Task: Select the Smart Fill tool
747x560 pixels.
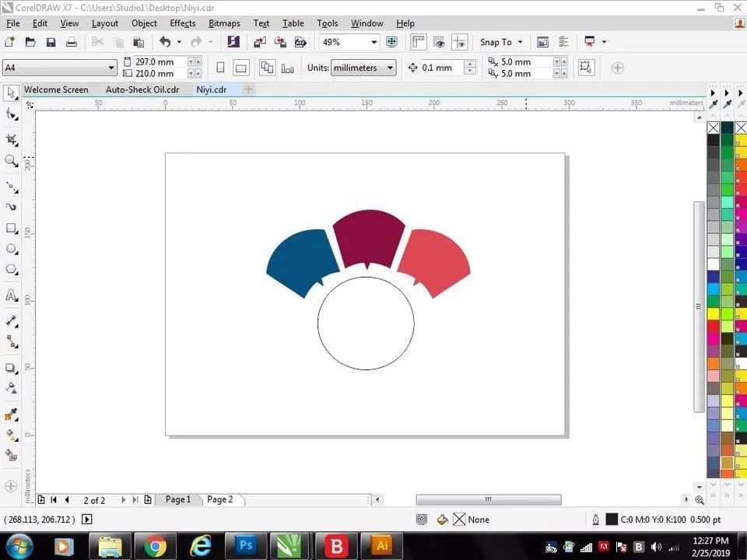Action: tap(11, 456)
